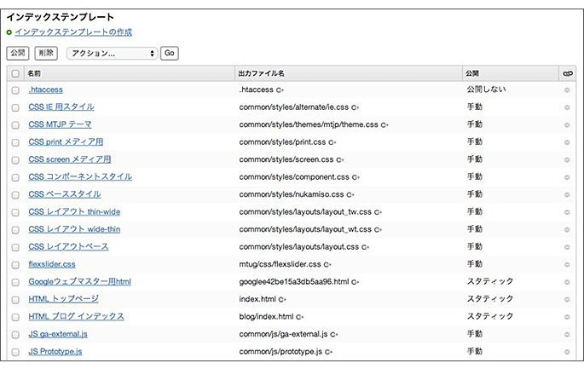Screen dimensions: 584x392
Task: Toggle select-all checkbox in table header
Action: pyautogui.click(x=15, y=73)
